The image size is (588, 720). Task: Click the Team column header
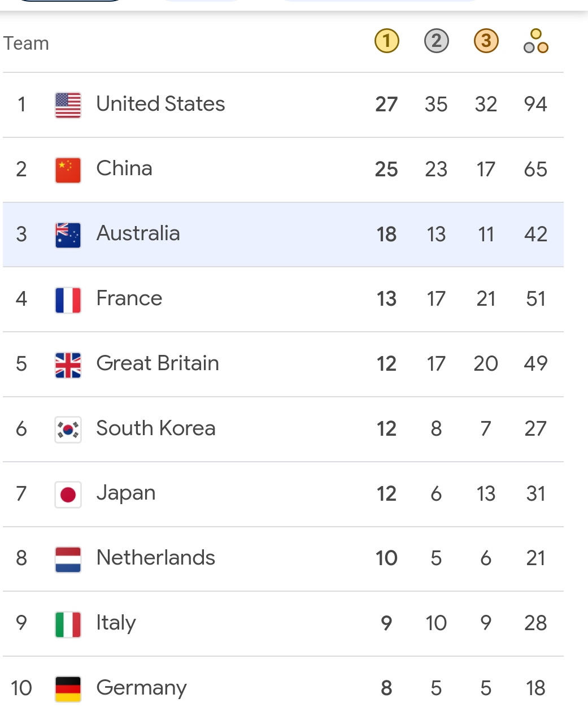click(27, 44)
